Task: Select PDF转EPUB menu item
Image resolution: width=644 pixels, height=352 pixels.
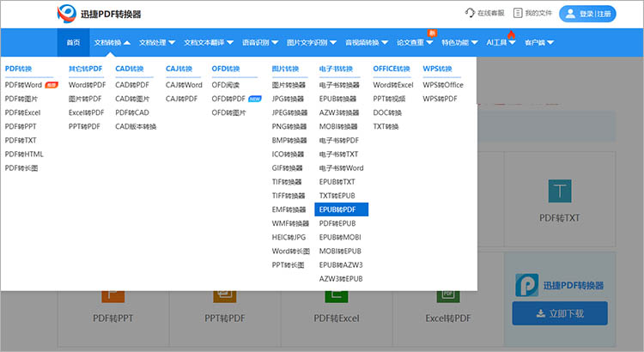Action: (337, 223)
